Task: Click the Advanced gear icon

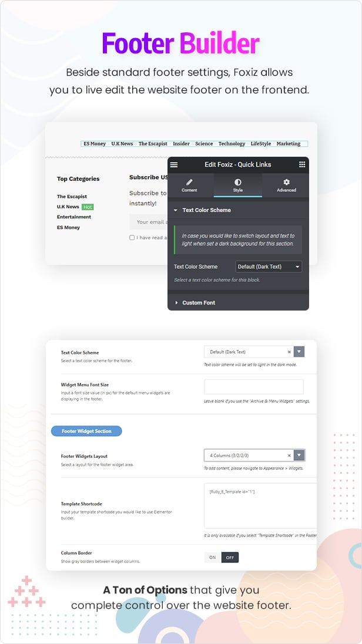Action: point(286,183)
